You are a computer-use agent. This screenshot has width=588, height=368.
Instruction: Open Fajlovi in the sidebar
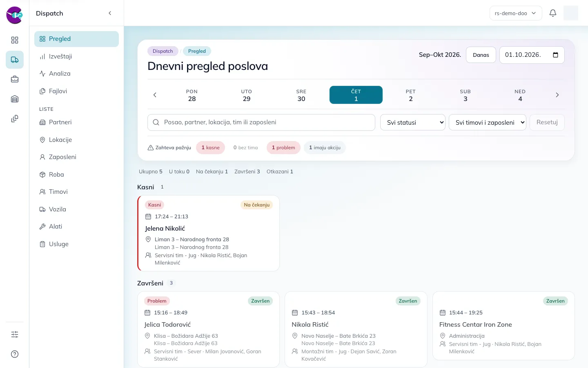[77, 91]
